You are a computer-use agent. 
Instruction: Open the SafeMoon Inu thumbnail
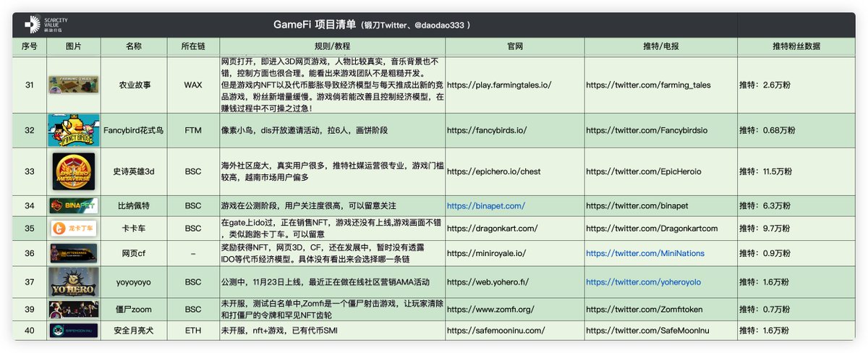(x=73, y=331)
